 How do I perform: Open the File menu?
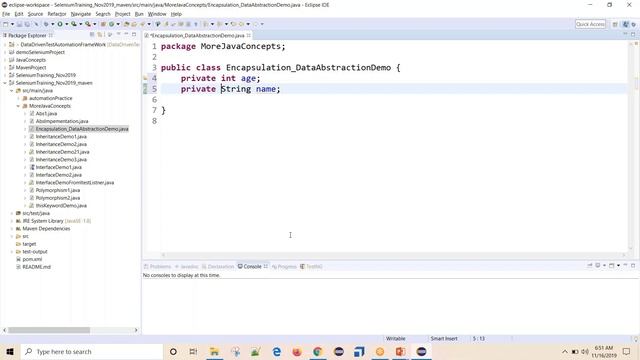[6, 14]
